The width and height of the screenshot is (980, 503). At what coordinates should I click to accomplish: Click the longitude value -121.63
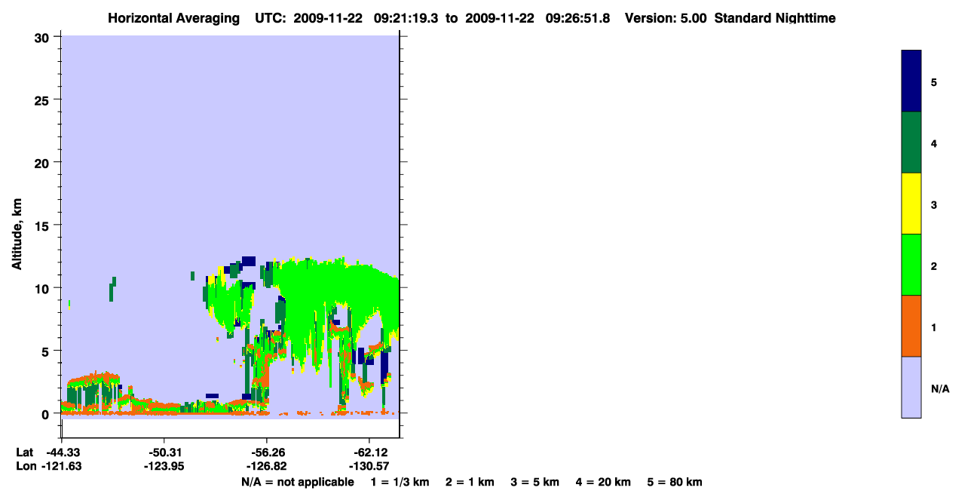[62, 466]
